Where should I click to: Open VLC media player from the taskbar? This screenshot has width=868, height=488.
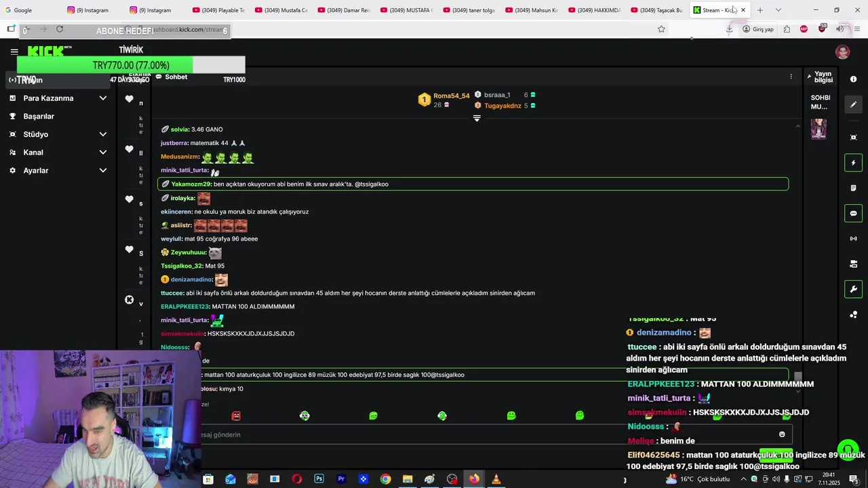(x=496, y=479)
